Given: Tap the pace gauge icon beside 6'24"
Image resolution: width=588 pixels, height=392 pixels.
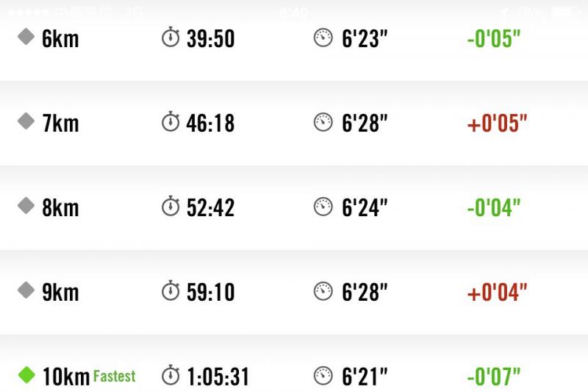Looking at the screenshot, I should tap(323, 207).
